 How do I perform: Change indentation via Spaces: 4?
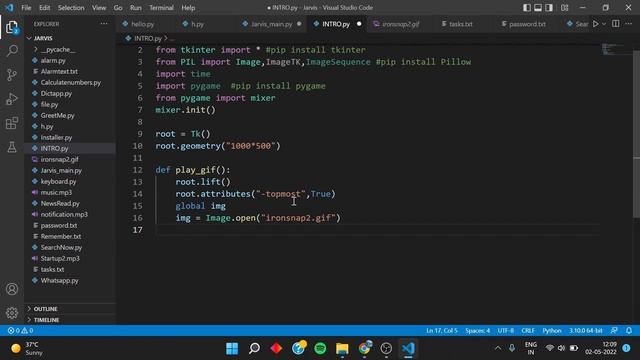(478, 331)
